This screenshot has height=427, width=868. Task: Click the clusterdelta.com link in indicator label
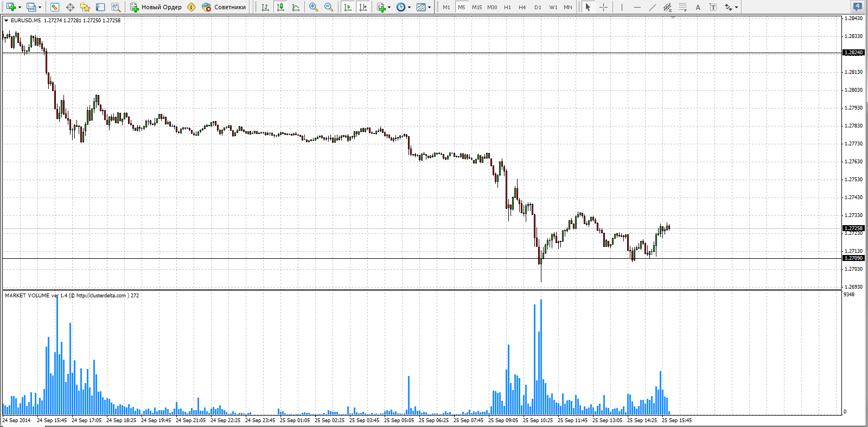[x=101, y=296]
